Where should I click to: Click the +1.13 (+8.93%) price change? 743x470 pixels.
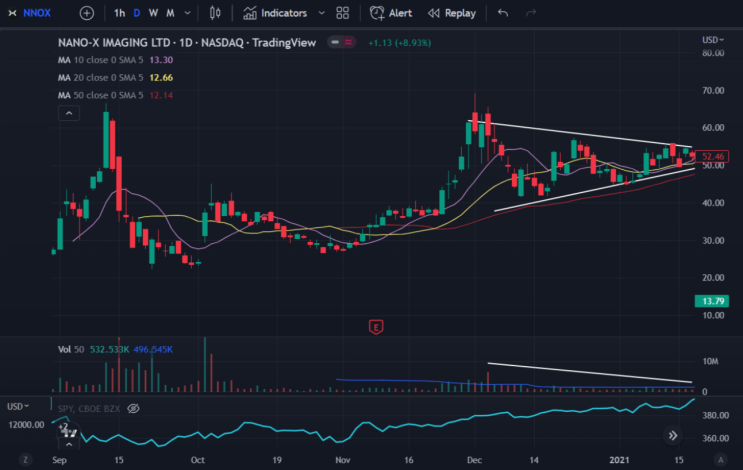tap(399, 43)
